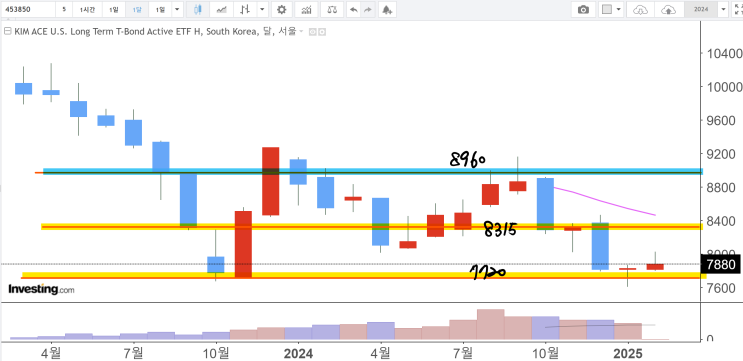Choose the bar chart style icon

(245, 9)
